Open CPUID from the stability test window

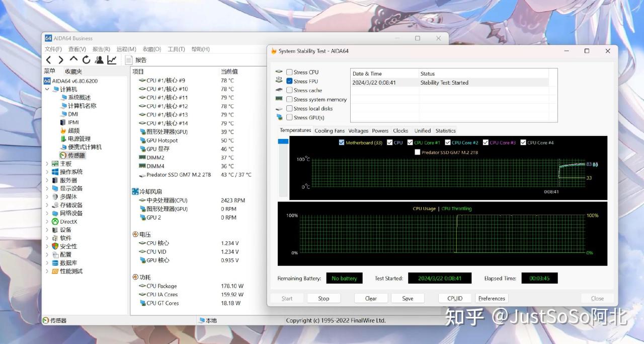point(455,298)
